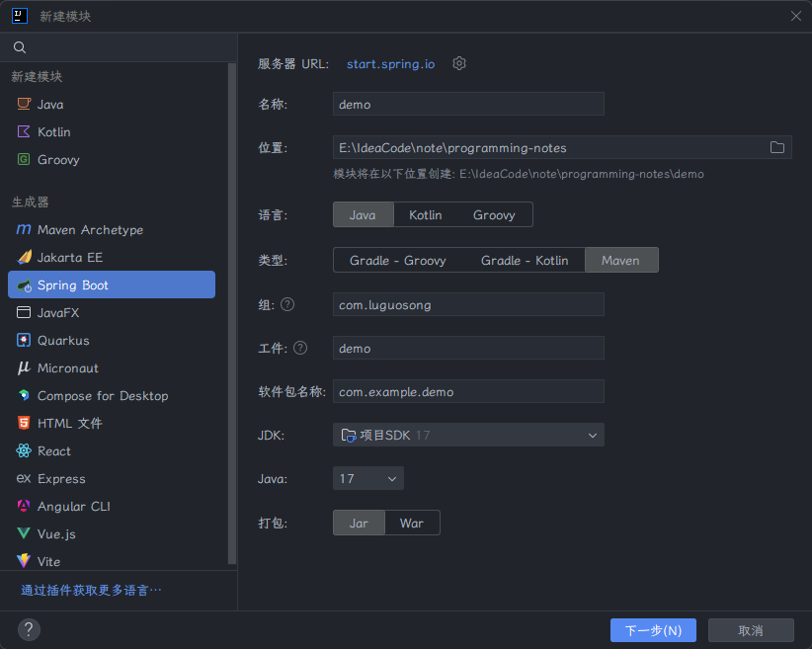
Task: Select Express generator
Action: pyautogui.click(x=112, y=478)
